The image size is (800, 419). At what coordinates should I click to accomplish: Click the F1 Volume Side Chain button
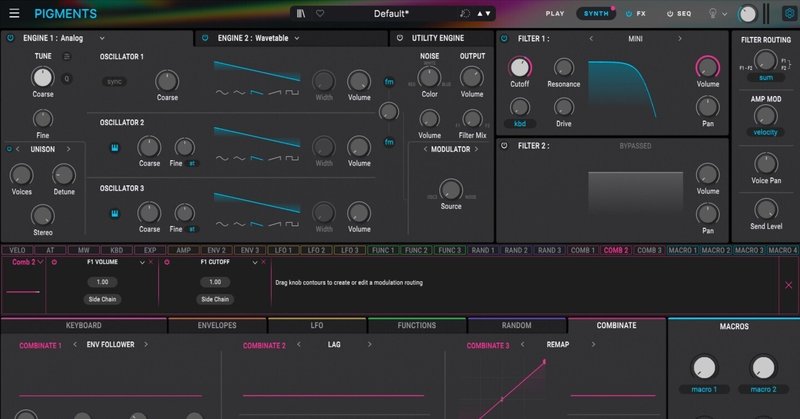[x=103, y=299]
